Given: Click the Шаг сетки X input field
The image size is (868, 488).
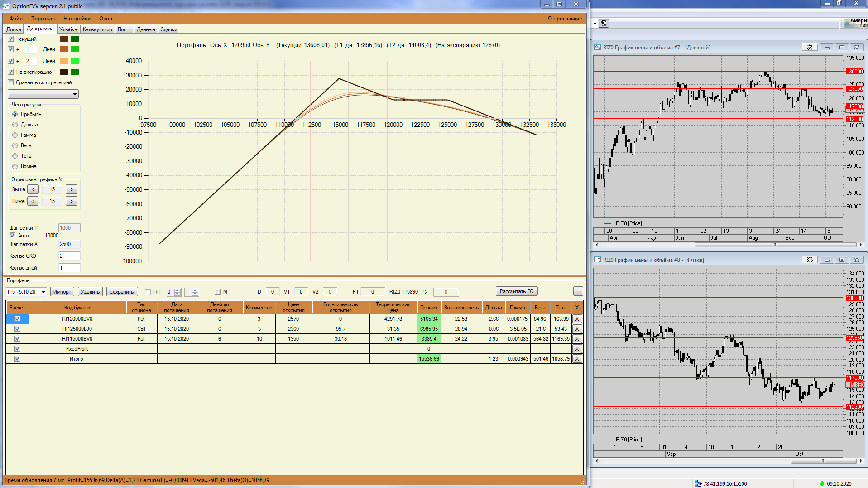Looking at the screenshot, I should coord(69,244).
